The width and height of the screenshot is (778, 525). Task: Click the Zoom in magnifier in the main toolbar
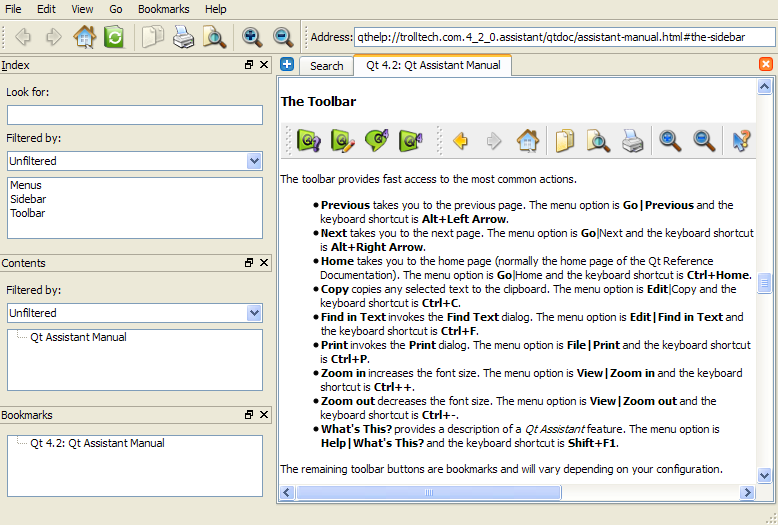[252, 37]
